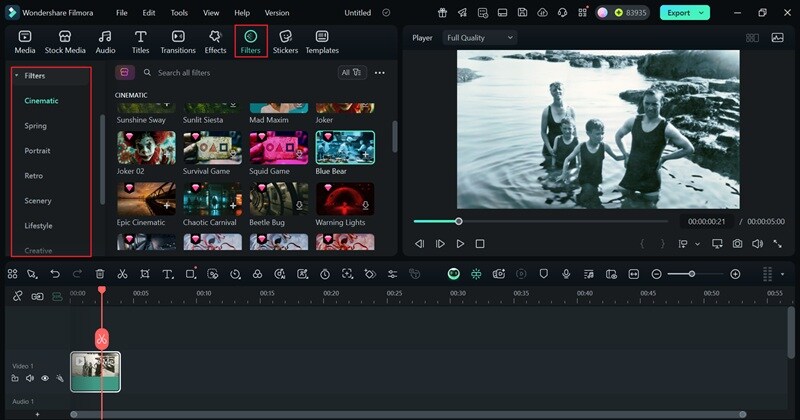
Task: Select the Retro filter category
Action: click(x=34, y=176)
